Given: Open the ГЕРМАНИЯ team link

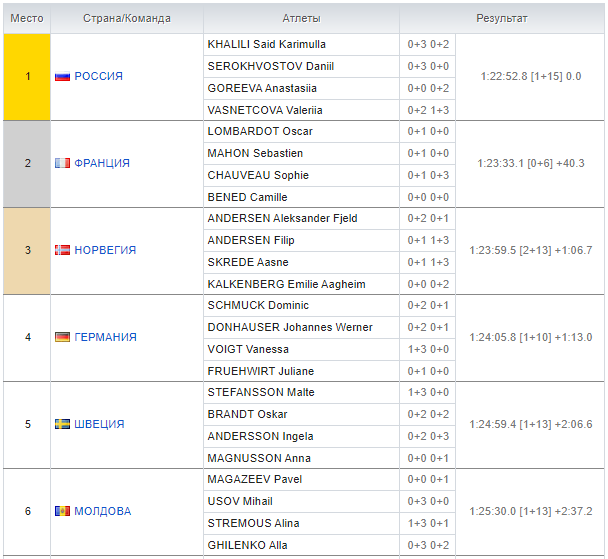Looking at the screenshot, I should tap(105, 338).
